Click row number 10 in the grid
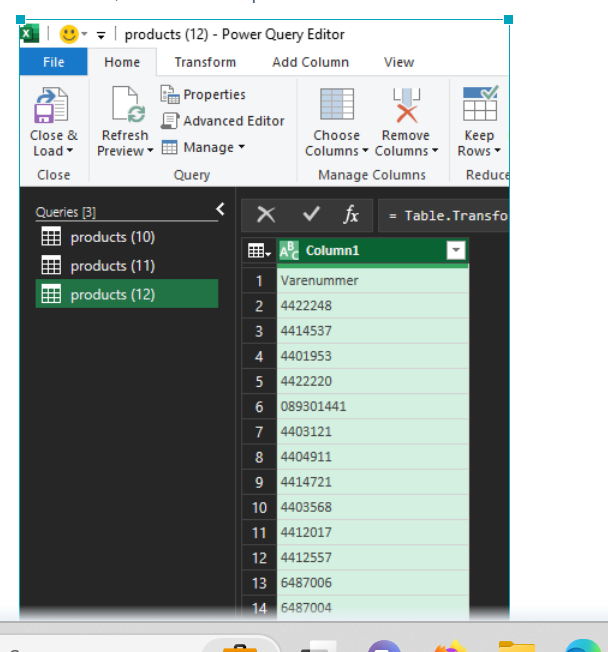The image size is (608, 652). tap(259, 507)
